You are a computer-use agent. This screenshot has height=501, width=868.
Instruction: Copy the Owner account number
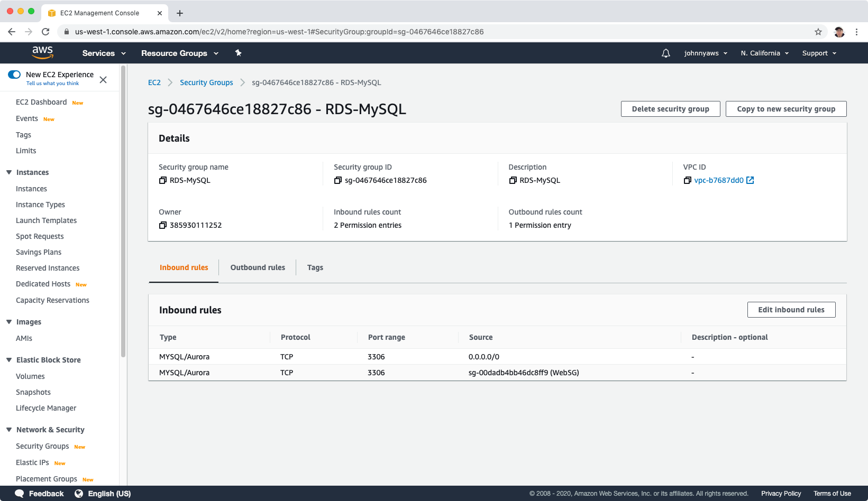163,225
